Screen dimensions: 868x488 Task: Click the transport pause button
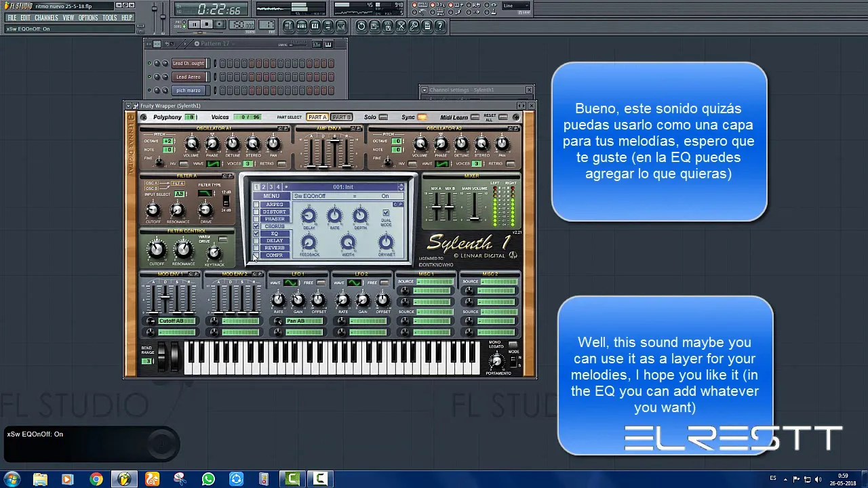pos(194,24)
